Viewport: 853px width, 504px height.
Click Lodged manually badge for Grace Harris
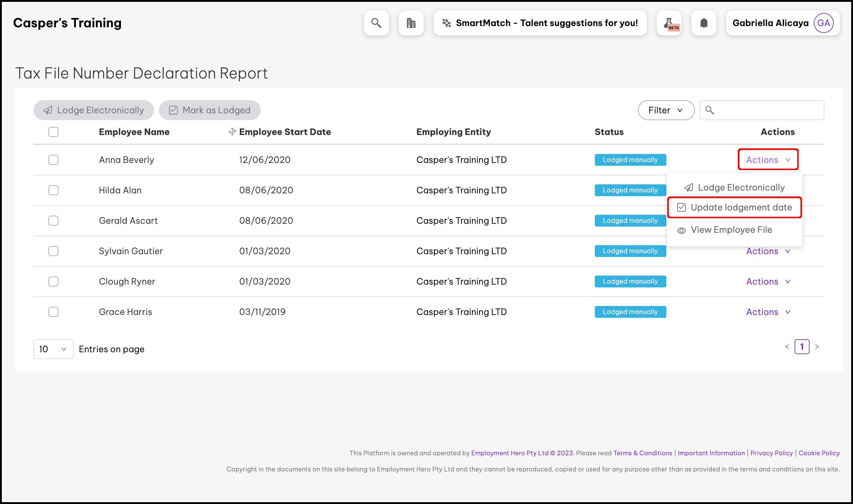tap(630, 312)
